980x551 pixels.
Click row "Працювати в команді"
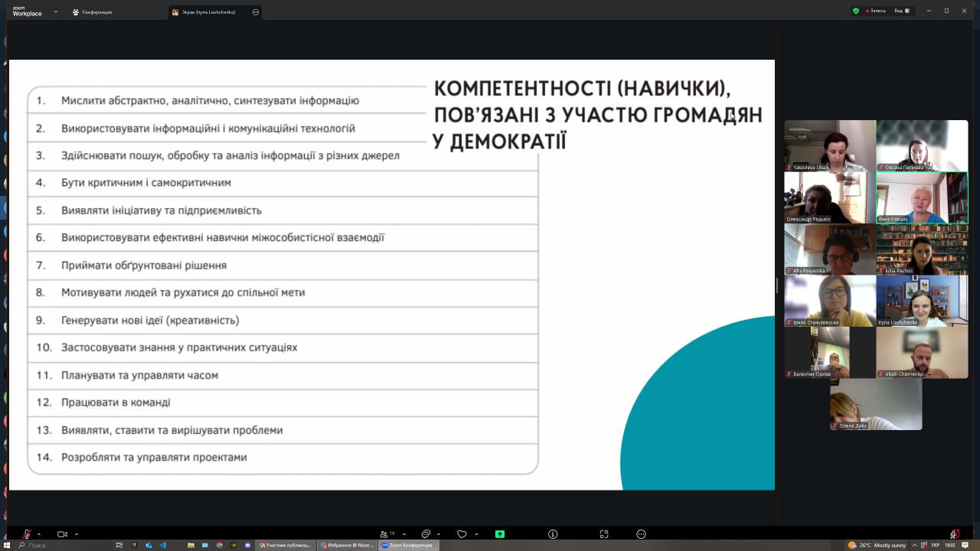pyautogui.click(x=283, y=403)
